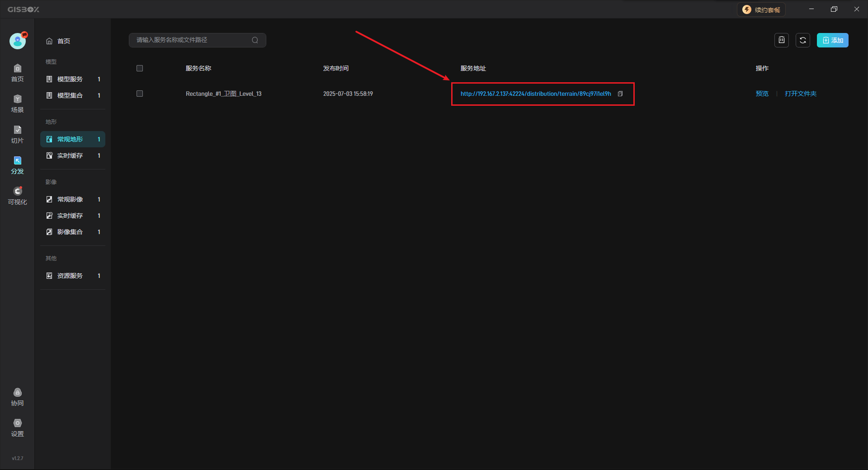Open the 场景 (Scene) sidebar section
Screen dimensions: 868x470
click(17, 103)
